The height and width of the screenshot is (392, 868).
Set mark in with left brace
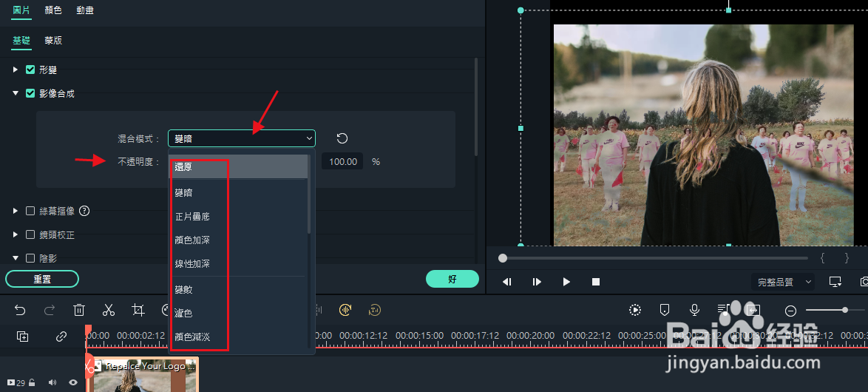tap(823, 258)
